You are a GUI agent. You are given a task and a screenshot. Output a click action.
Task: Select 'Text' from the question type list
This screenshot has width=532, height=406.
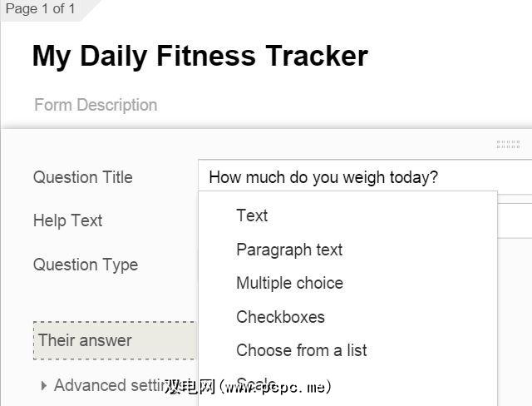point(252,215)
